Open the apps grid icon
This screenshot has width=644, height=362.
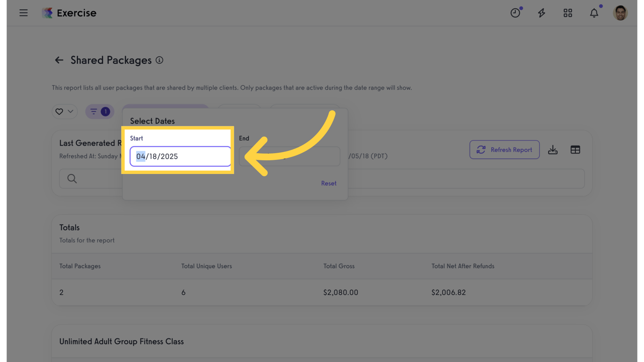tap(568, 13)
